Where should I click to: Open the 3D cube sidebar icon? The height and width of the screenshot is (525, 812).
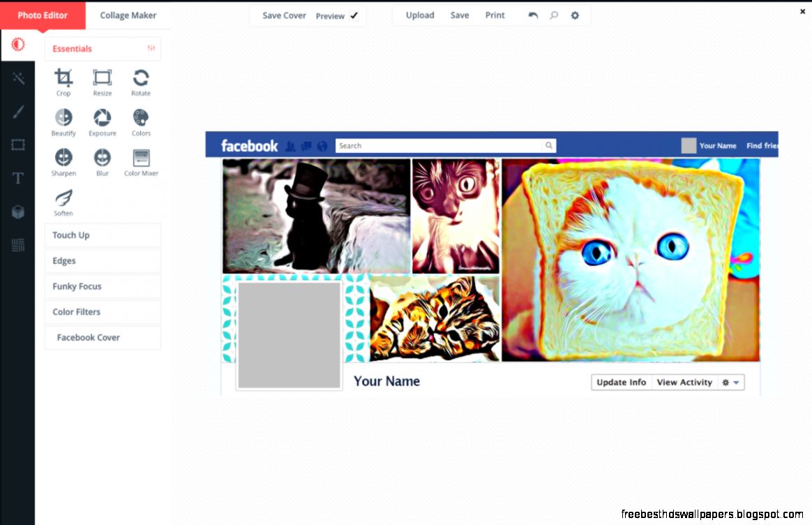[x=18, y=212]
